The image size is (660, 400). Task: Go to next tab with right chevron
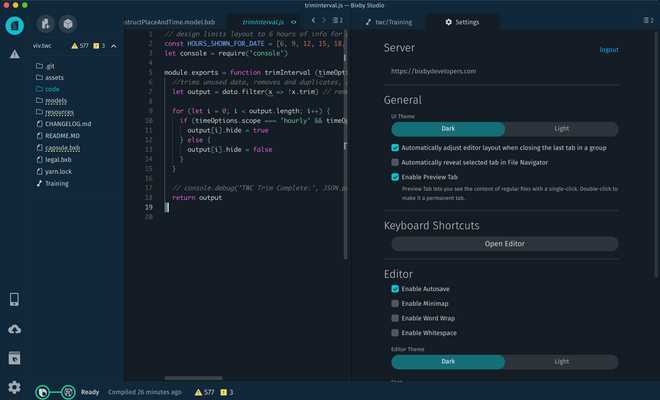[324, 20]
